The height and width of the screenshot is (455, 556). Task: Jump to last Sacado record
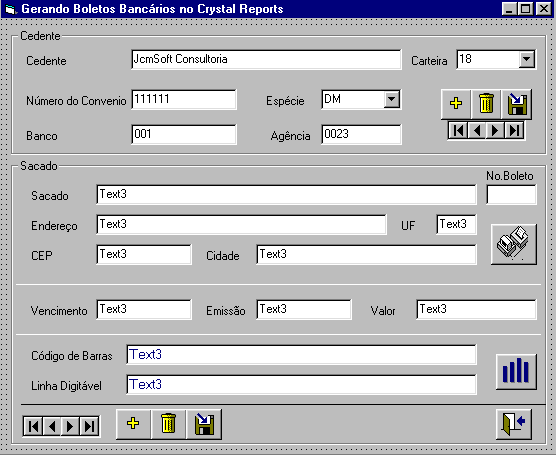pyautogui.click(x=89, y=426)
